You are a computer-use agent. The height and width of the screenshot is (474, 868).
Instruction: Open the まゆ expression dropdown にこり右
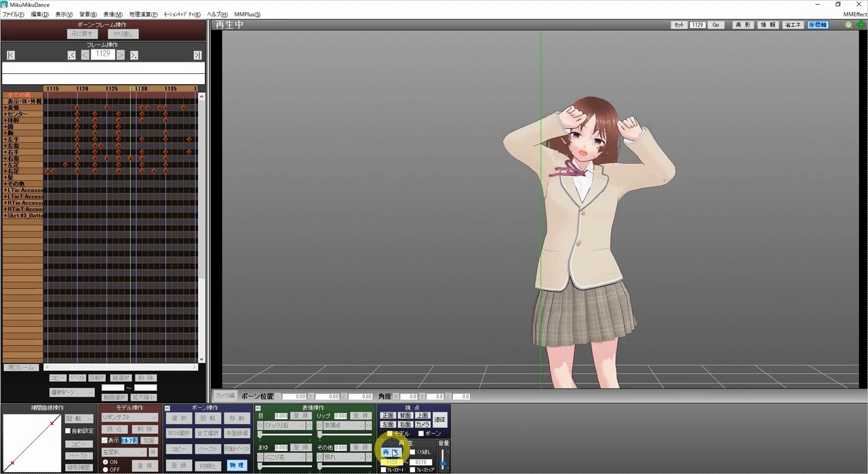(x=286, y=457)
